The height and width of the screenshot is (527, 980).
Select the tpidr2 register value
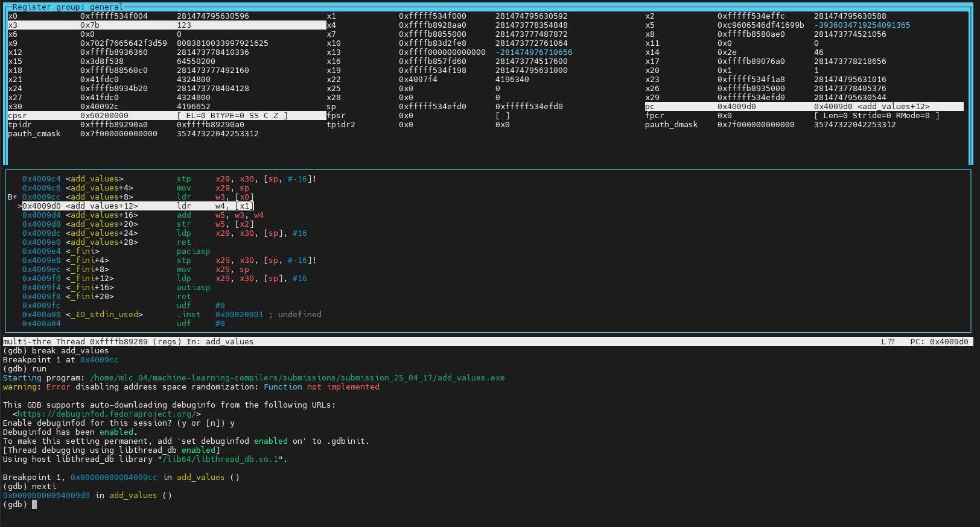[406, 125]
